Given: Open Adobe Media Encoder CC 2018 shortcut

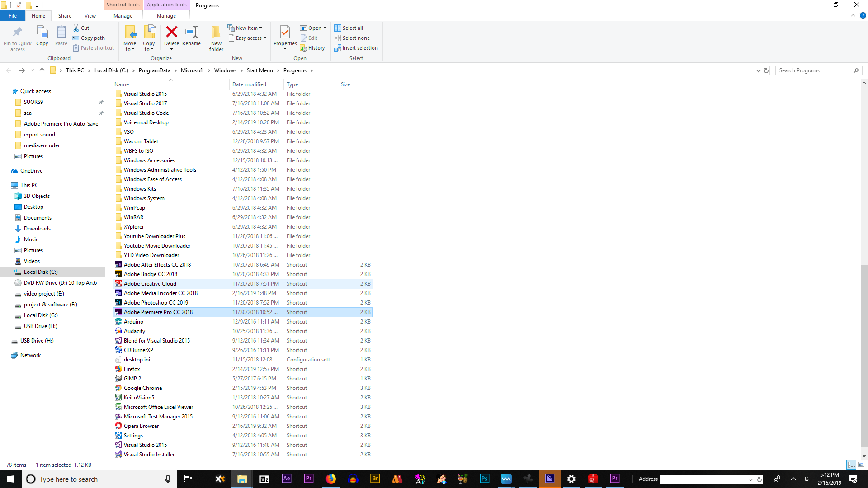Looking at the screenshot, I should point(161,293).
